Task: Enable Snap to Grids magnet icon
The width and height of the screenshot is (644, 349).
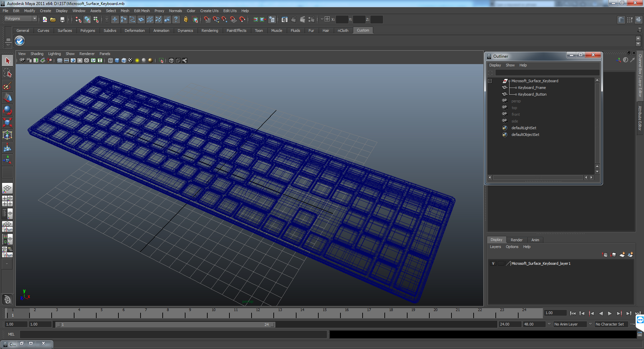Action: click(207, 19)
